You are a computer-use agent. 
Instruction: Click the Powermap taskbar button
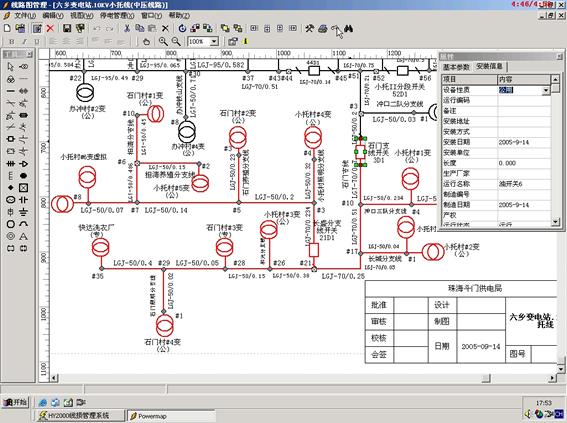point(171,416)
